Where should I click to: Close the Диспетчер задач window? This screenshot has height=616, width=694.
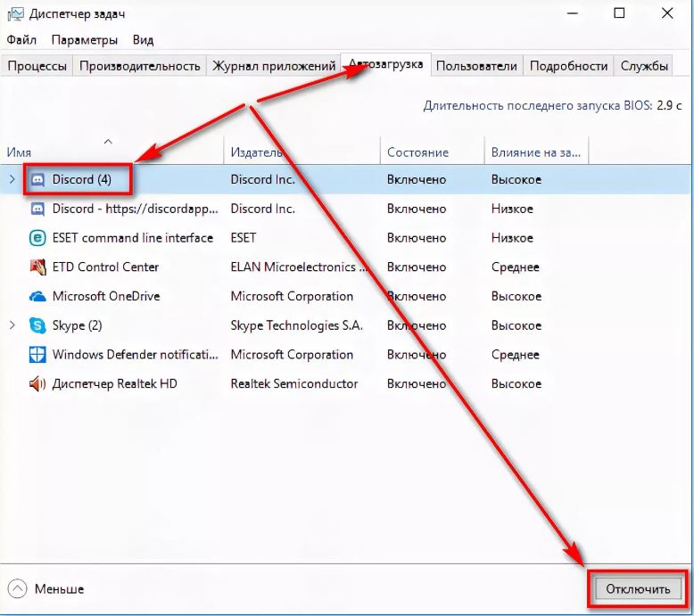(x=667, y=13)
